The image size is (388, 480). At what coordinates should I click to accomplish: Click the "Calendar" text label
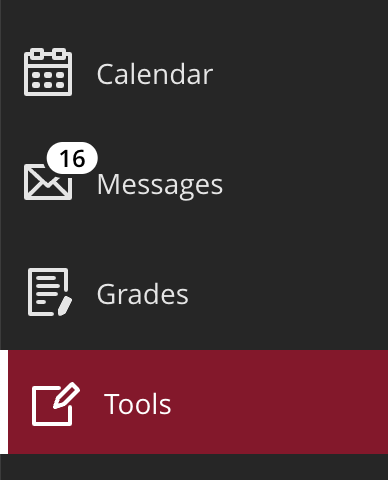point(155,74)
